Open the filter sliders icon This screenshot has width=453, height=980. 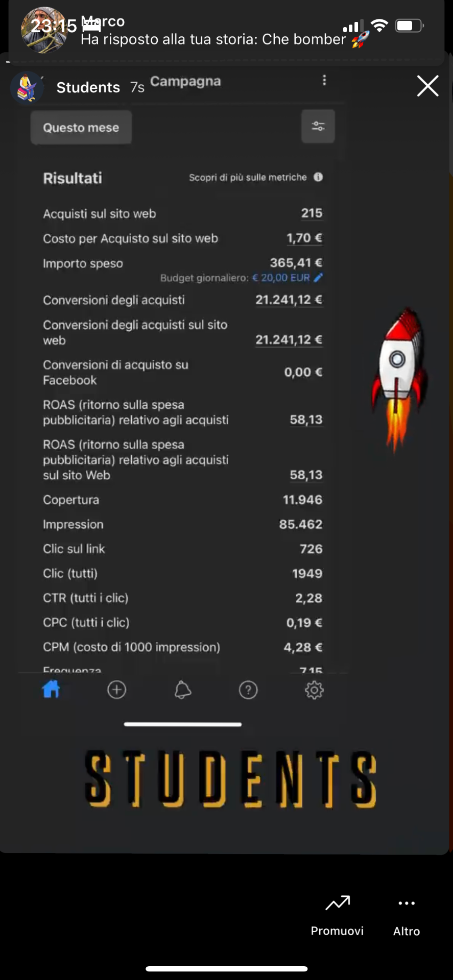(318, 127)
